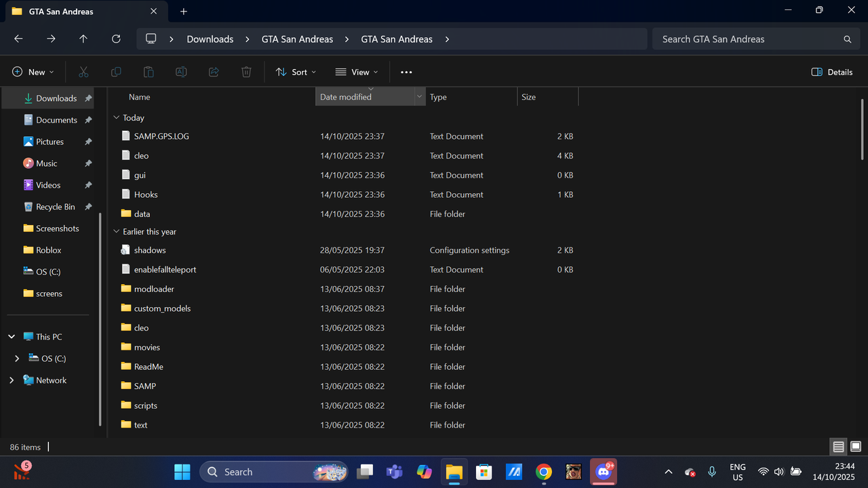Click the taskbar Search box
The width and height of the screenshot is (868, 488).
(274, 472)
